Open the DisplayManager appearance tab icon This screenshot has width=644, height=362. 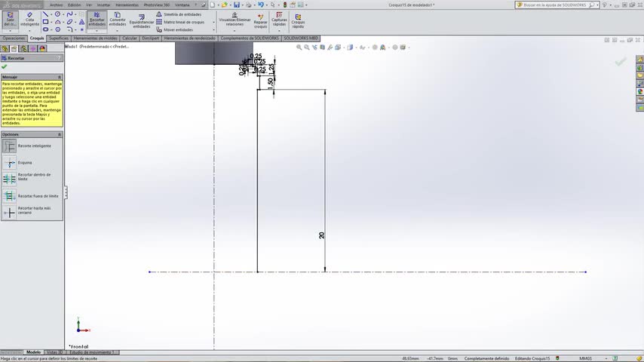point(42,48)
